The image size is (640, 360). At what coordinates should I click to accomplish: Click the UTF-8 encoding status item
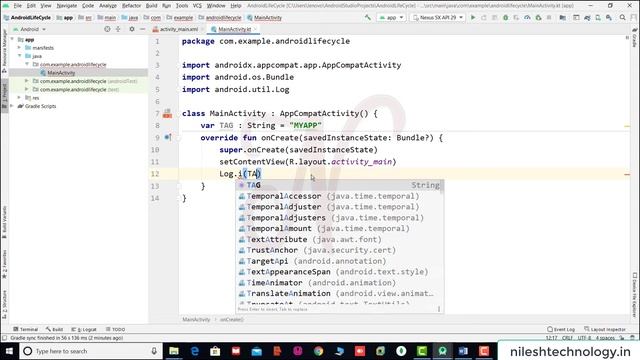click(584, 338)
